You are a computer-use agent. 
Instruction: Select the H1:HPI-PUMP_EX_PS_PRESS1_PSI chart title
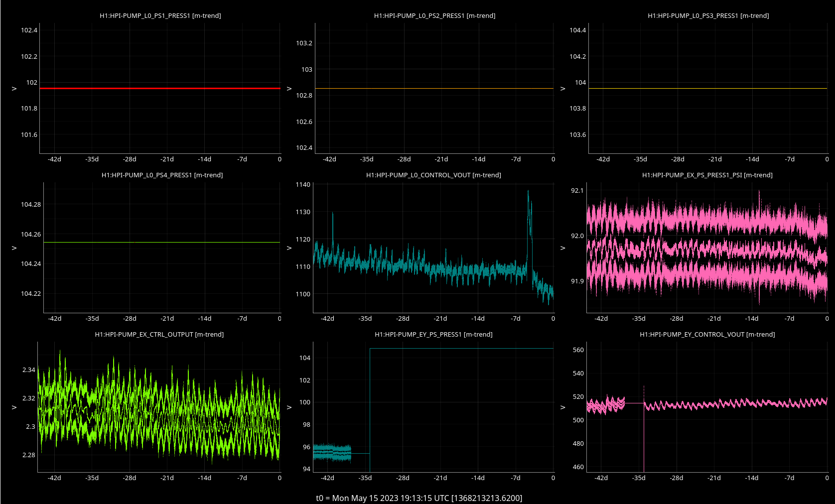(707, 175)
